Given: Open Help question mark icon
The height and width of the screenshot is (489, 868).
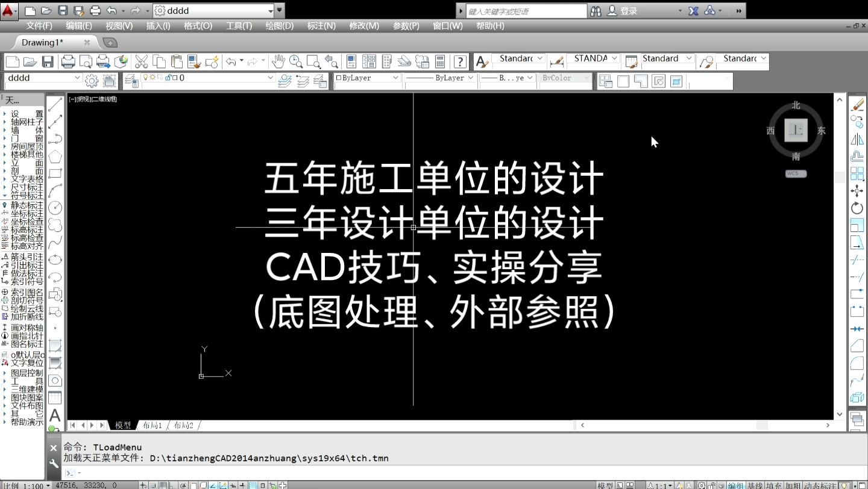Looking at the screenshot, I should click(460, 61).
